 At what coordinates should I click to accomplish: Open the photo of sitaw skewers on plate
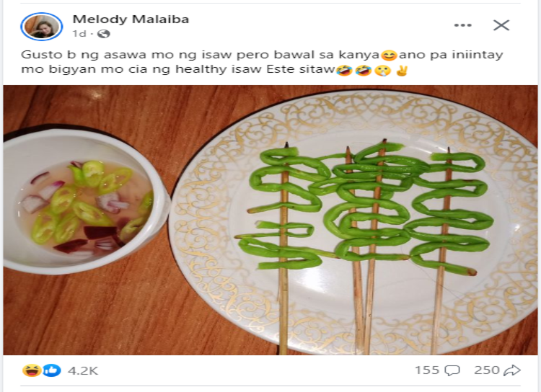click(x=361, y=216)
